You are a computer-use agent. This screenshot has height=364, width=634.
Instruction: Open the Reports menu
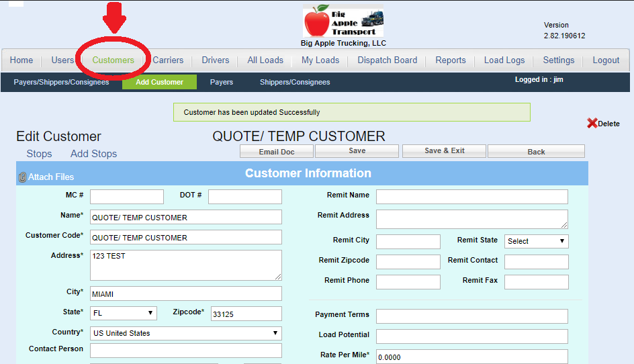coord(451,60)
